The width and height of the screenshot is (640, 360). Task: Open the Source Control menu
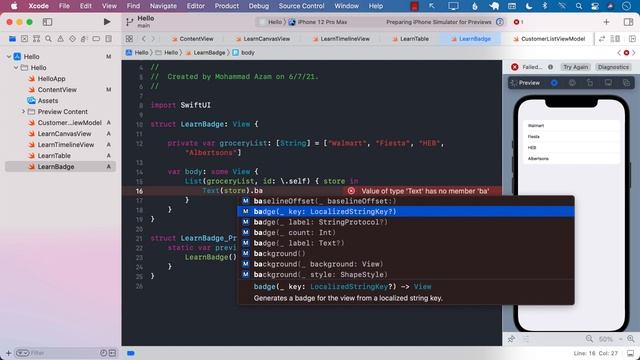click(x=301, y=6)
